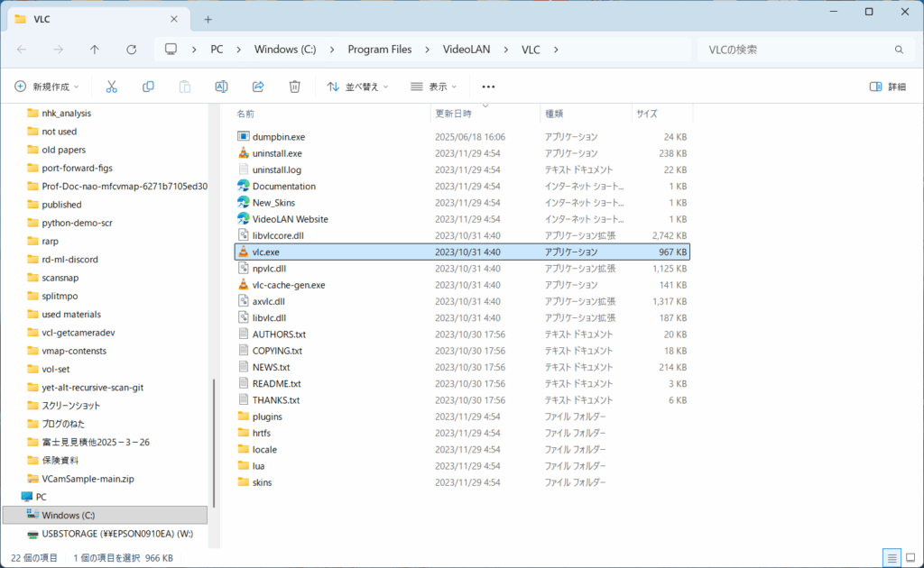Sort by サイズ column header
This screenshot has height=568, width=924.
click(x=647, y=114)
